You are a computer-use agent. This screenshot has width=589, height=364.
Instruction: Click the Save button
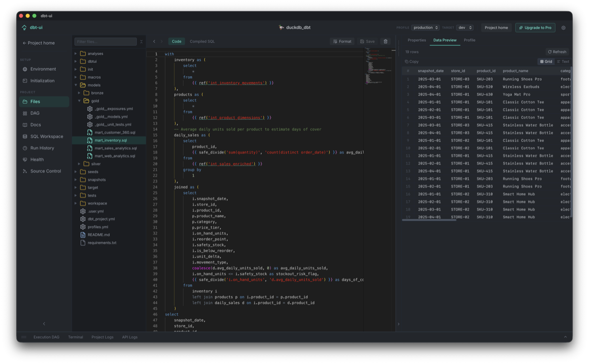367,42
